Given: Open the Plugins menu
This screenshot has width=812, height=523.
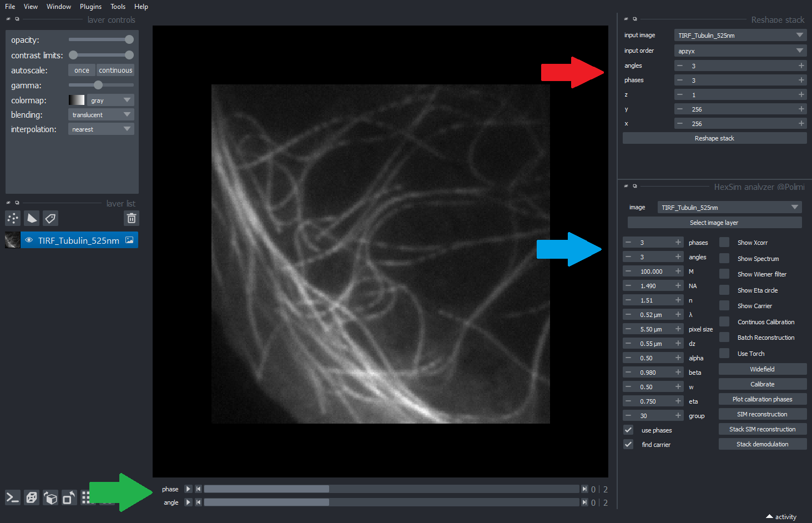Looking at the screenshot, I should [90, 7].
